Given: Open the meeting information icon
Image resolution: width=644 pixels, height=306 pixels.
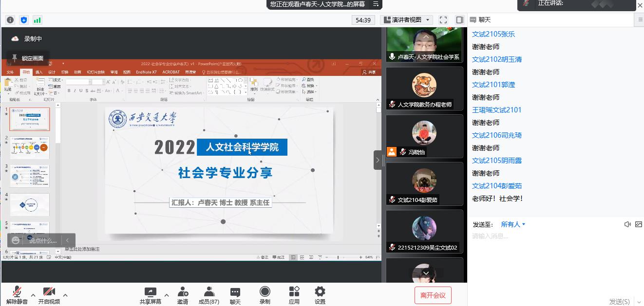Looking at the screenshot, I should coord(10,20).
